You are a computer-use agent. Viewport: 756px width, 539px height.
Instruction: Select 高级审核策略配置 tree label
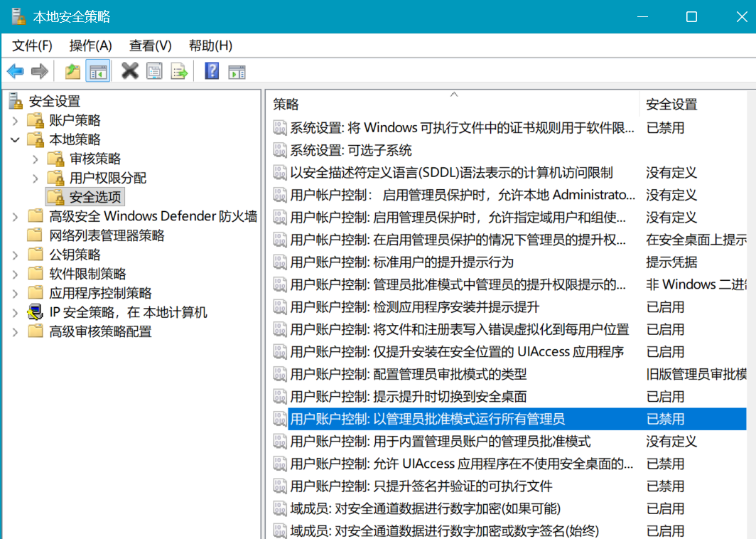pos(100,331)
